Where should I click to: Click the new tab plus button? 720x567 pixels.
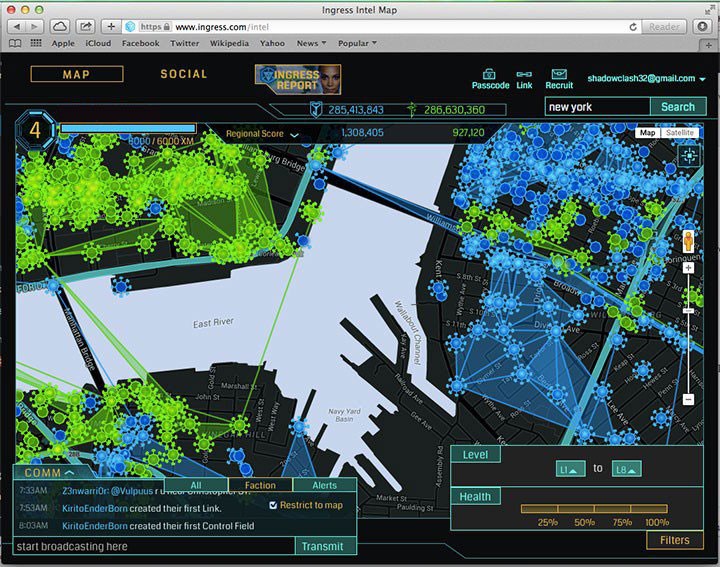[x=709, y=45]
